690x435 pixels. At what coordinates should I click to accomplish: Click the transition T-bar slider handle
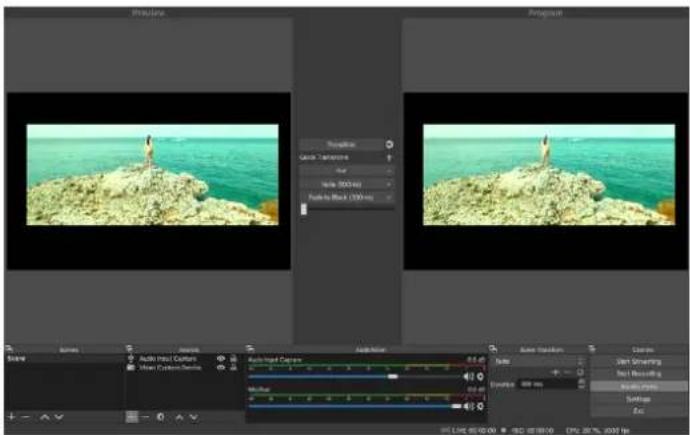(304, 209)
